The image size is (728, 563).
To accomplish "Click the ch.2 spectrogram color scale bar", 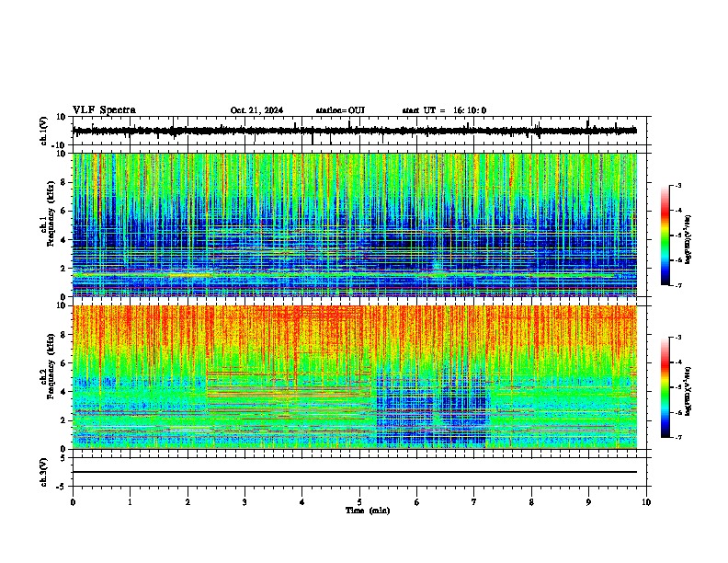I will pos(665,387).
